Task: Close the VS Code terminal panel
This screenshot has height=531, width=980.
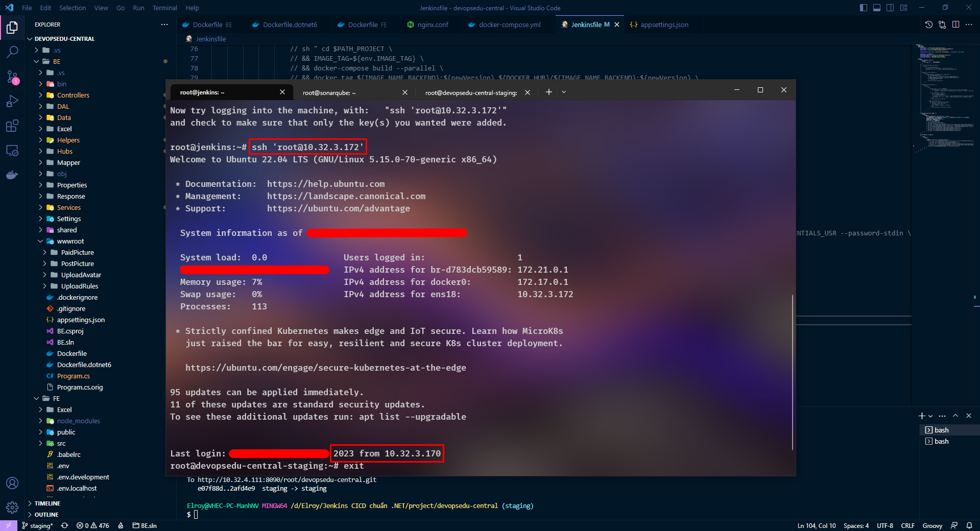Action: click(x=969, y=416)
